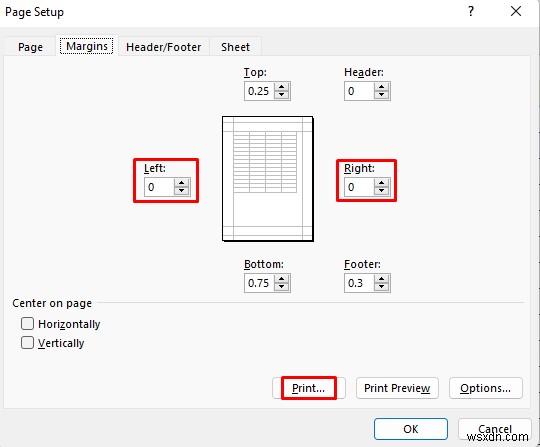This screenshot has width=540, height=447.
Task: Open Print Preview
Action: click(397, 388)
